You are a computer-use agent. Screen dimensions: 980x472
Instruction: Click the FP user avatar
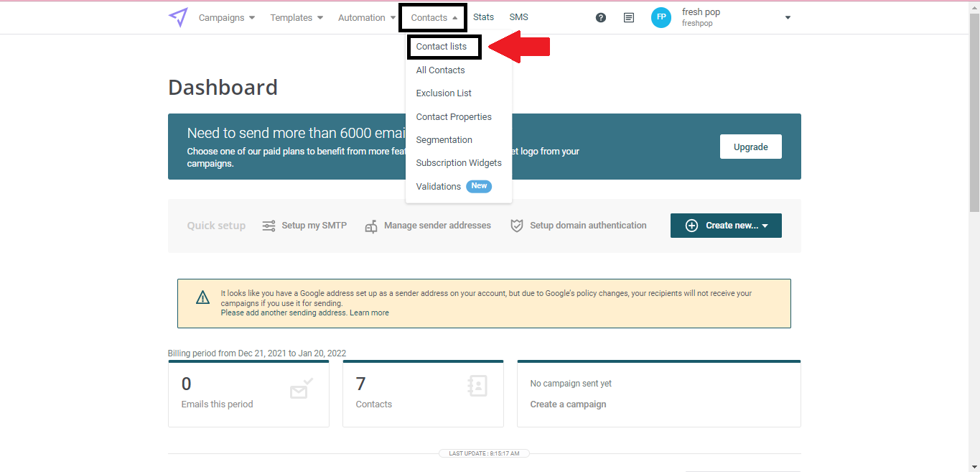(x=661, y=17)
